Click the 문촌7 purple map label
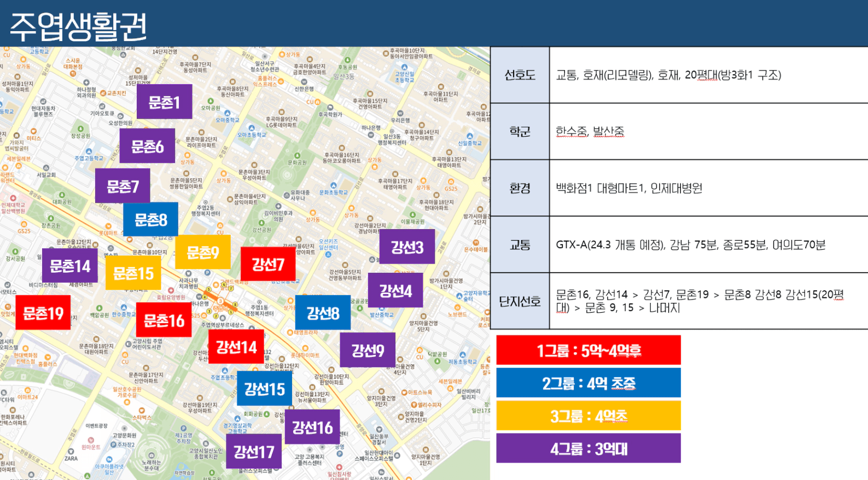868x480 pixels. tap(123, 186)
